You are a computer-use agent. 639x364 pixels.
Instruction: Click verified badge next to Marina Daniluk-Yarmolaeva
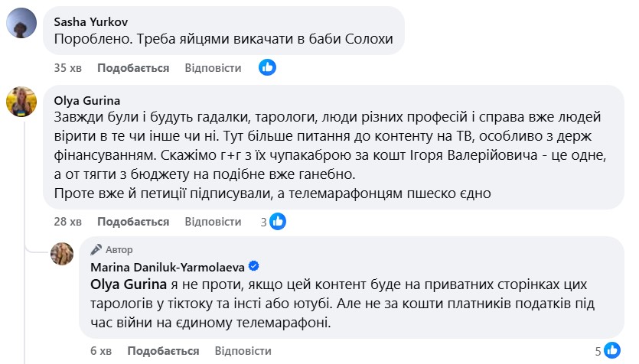[x=254, y=266]
